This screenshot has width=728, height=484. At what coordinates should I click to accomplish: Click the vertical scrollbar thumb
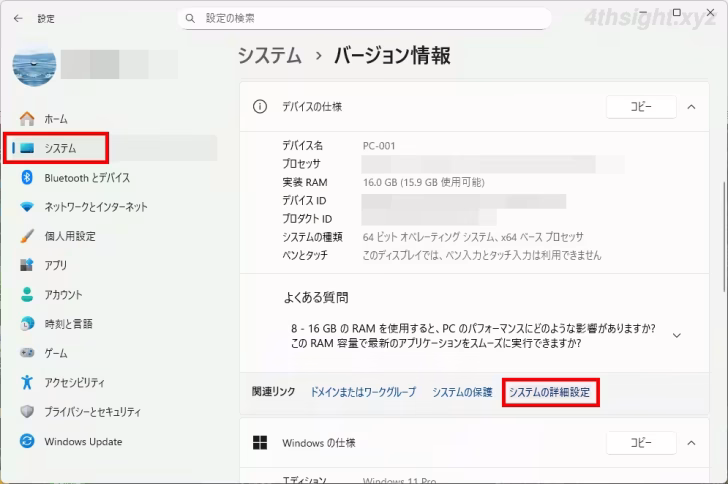[724, 237]
